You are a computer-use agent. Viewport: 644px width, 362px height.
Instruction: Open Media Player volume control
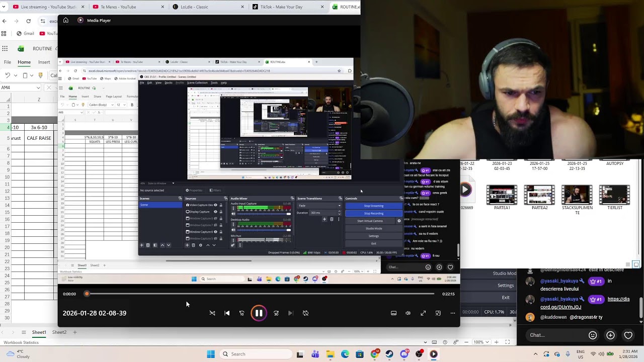(x=408, y=313)
